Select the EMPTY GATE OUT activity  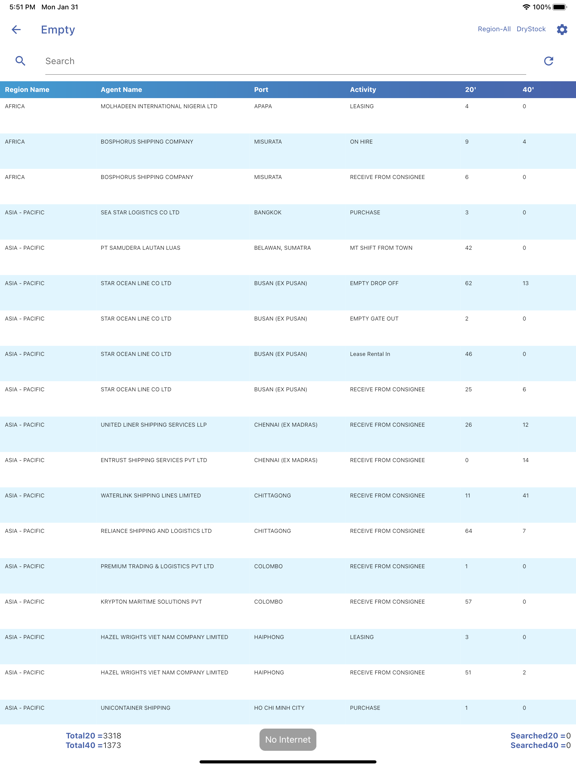374,318
